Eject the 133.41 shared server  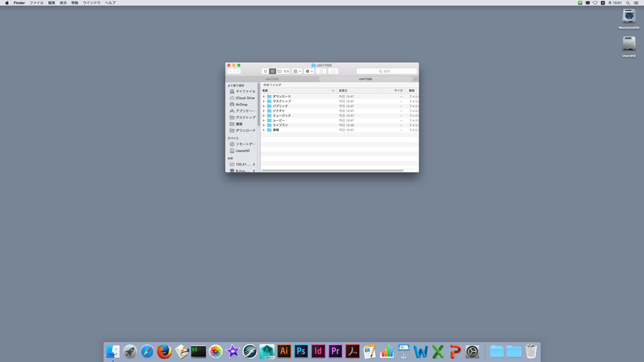click(x=254, y=164)
